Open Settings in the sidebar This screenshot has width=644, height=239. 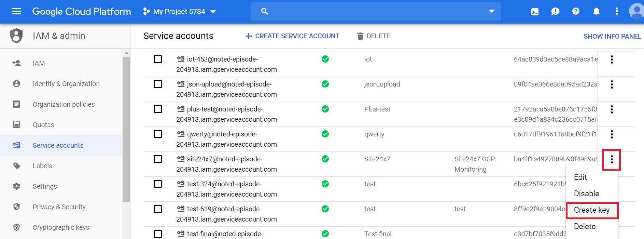pos(45,186)
